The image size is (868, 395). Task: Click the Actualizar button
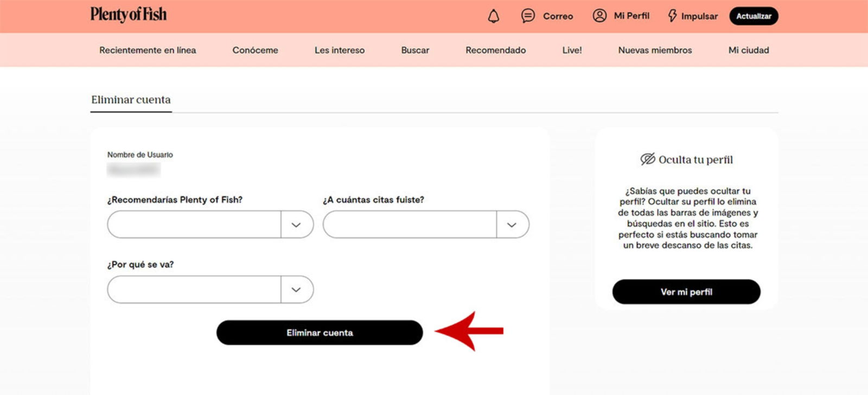754,16
